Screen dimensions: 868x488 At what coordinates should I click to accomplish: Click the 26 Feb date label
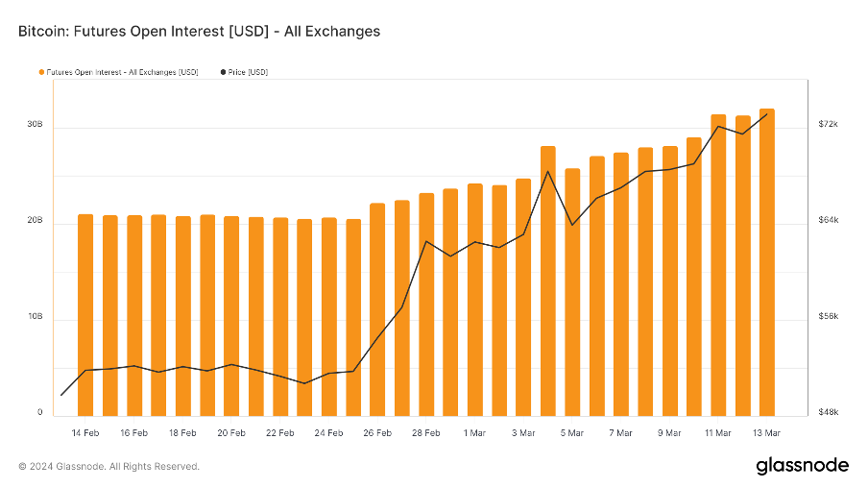pyautogui.click(x=377, y=433)
